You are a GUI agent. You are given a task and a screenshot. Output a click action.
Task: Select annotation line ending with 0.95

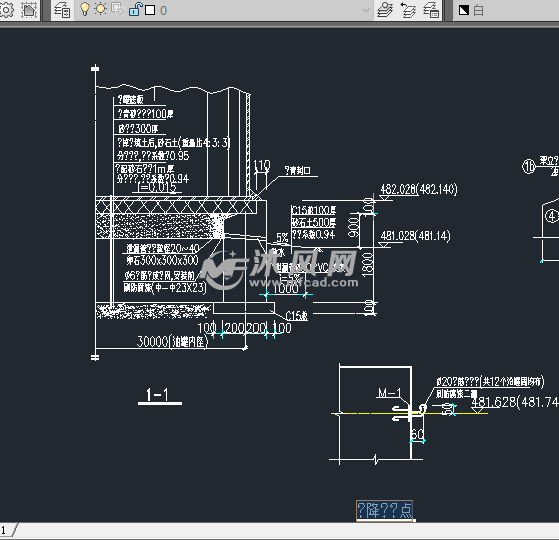click(x=153, y=155)
